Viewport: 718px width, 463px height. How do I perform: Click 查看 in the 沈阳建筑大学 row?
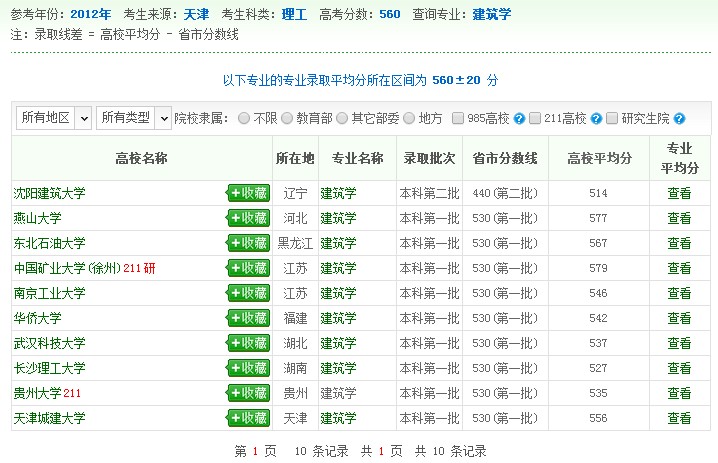[679, 193]
